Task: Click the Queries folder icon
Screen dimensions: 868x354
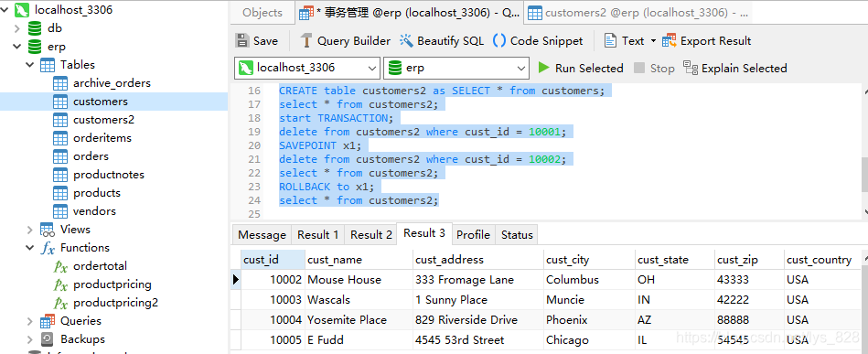Action: pos(48,321)
